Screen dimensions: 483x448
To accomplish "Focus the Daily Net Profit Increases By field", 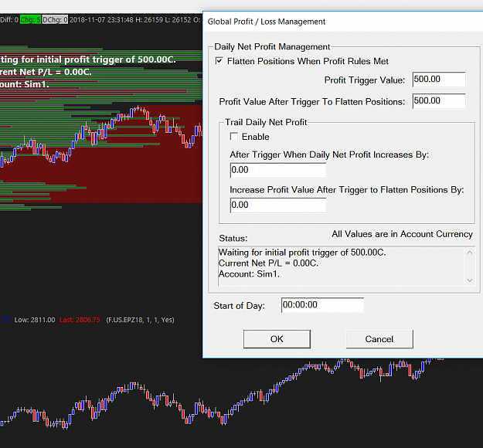I will pos(278,170).
